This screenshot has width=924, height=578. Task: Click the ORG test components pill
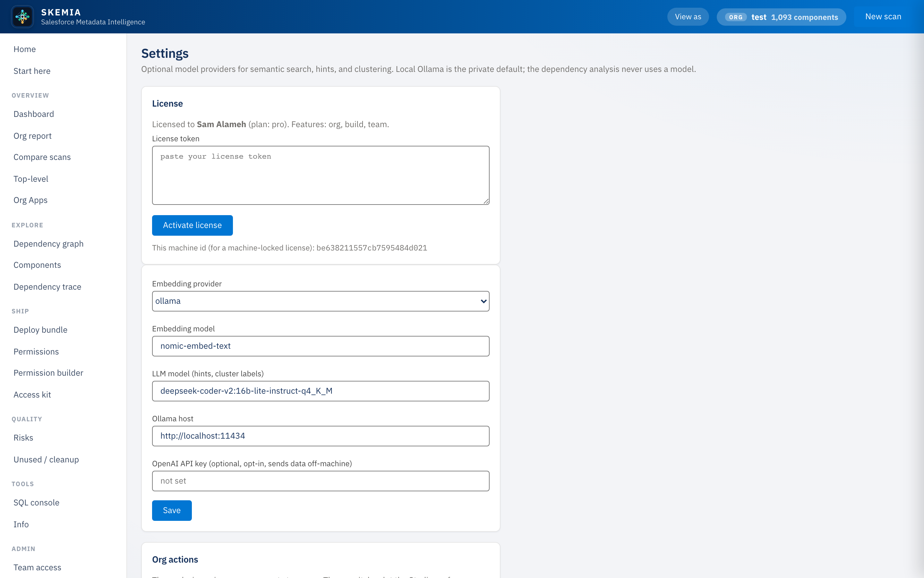tap(781, 17)
